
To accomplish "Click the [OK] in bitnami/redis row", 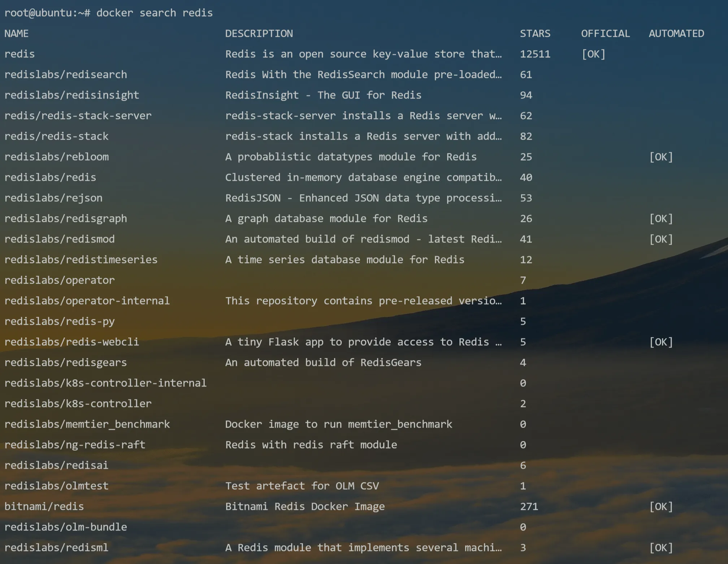I will tap(661, 507).
